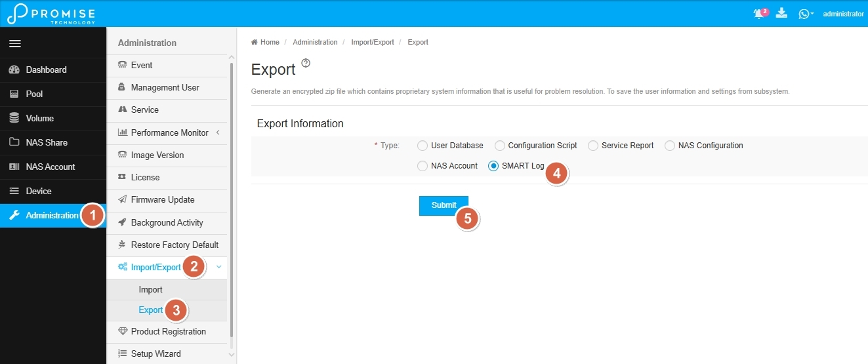Click Administration breadcrumb link
Viewport: 868px width, 364px height.
pyautogui.click(x=315, y=42)
